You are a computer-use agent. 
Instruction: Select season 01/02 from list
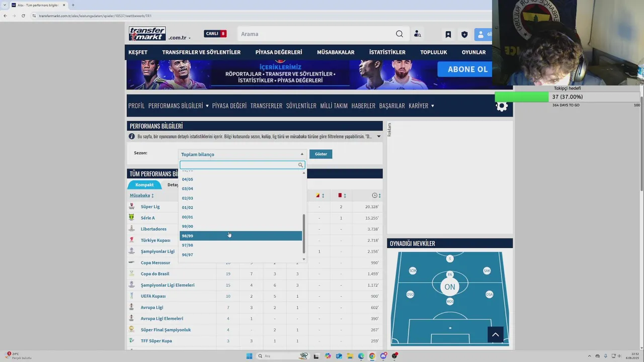(240, 208)
